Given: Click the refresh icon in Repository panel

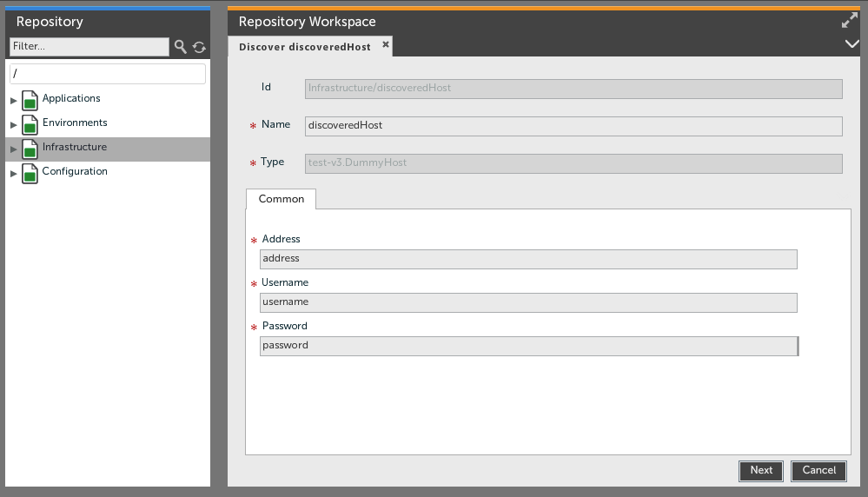Looking at the screenshot, I should pyautogui.click(x=199, y=47).
